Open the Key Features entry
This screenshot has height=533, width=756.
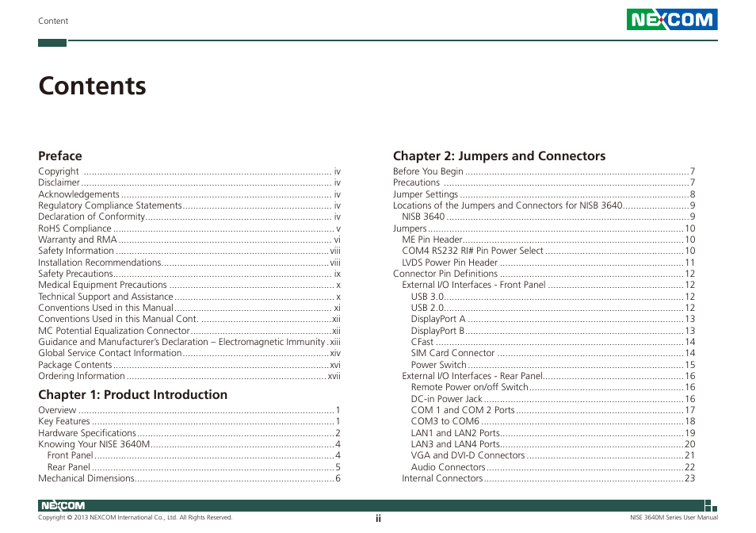click(x=189, y=421)
